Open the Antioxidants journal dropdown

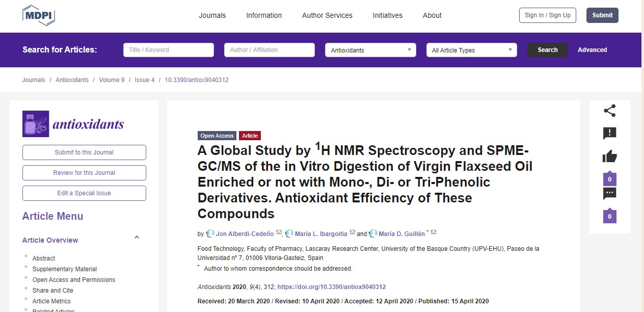[370, 50]
